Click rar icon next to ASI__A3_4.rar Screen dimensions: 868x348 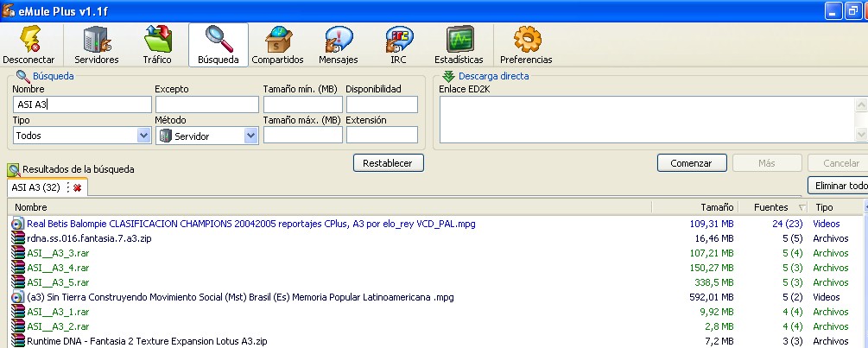pos(18,268)
